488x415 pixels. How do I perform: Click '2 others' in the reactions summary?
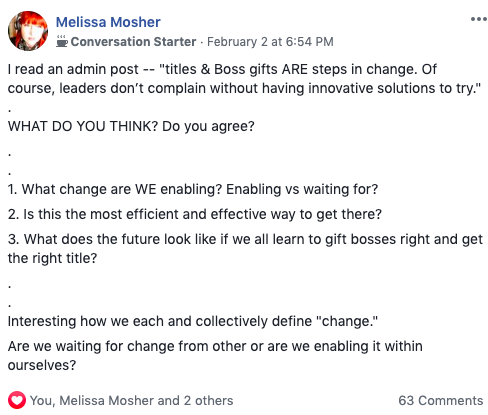(x=209, y=400)
